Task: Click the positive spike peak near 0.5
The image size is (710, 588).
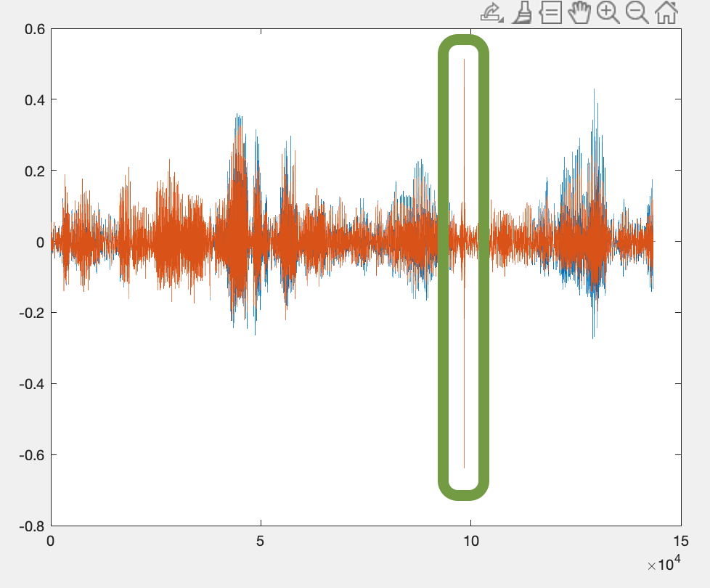Action: pos(464,61)
